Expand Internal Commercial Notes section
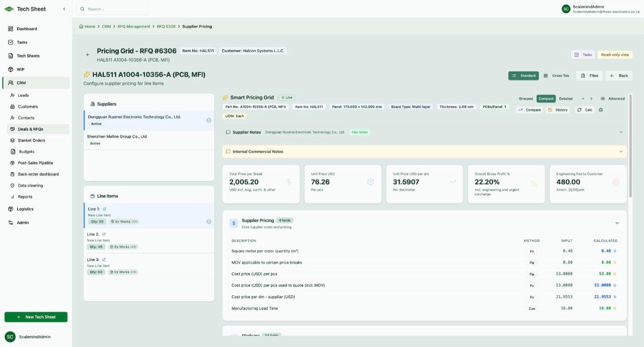The height and width of the screenshot is (347, 644). coord(621,151)
